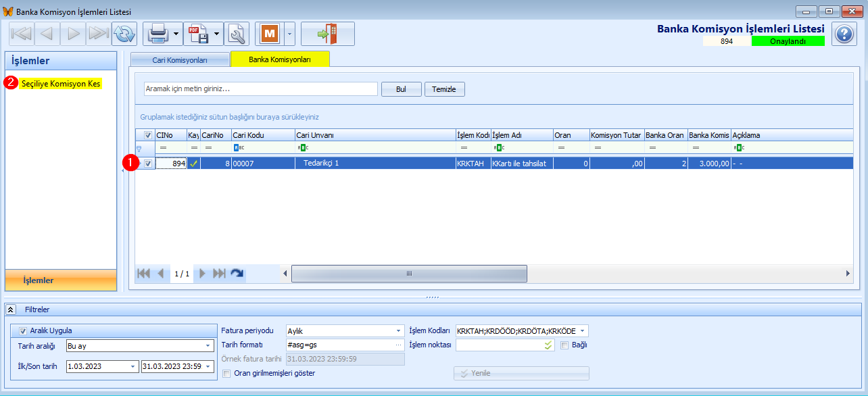868x396 pixels.
Task: Enable Oran girilmemişleri göster checkbox
Action: pyautogui.click(x=227, y=373)
